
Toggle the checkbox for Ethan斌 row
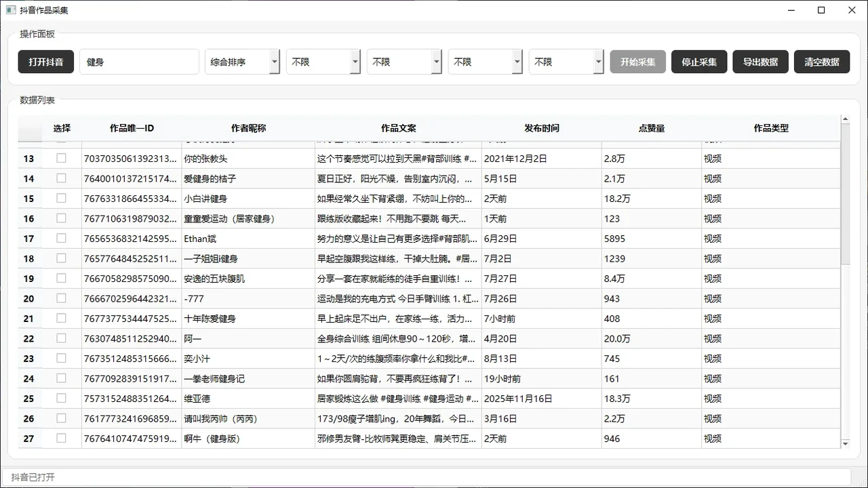pos(61,238)
